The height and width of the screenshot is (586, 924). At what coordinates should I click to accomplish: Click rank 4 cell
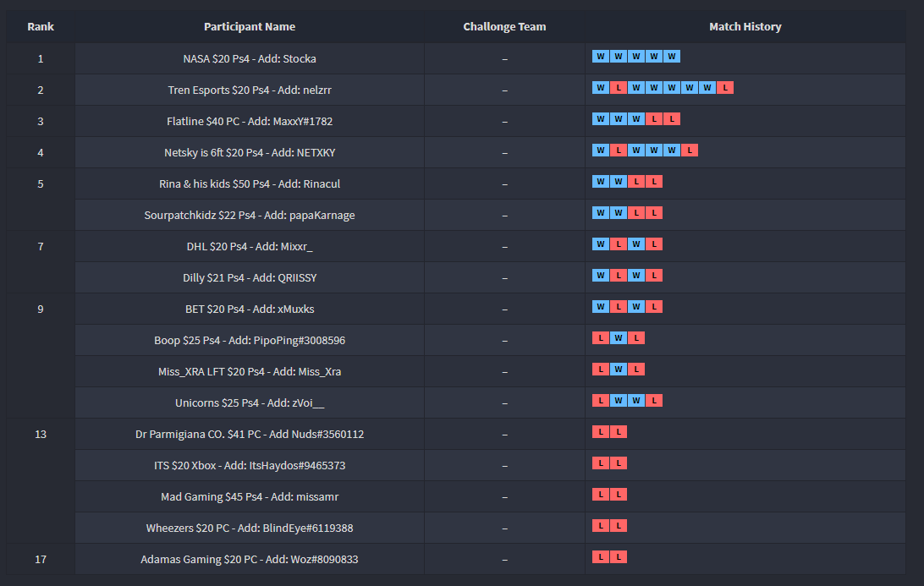coord(41,152)
